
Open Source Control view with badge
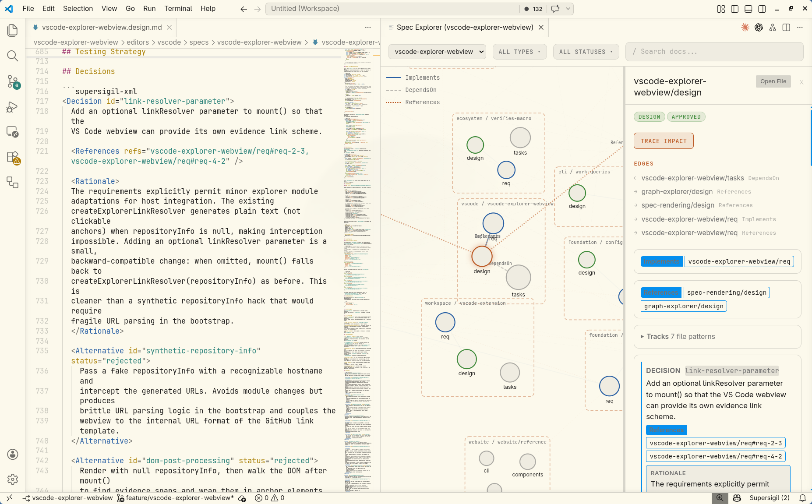[x=12, y=81]
